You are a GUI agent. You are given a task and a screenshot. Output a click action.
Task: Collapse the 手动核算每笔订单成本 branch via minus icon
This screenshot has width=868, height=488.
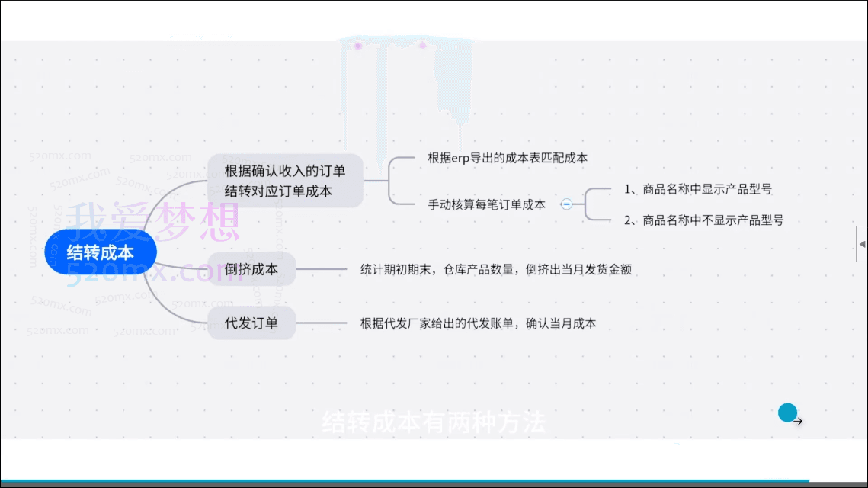(x=567, y=203)
